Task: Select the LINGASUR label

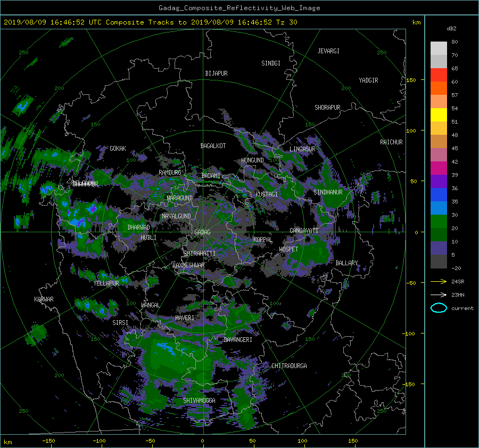Action: (302, 149)
